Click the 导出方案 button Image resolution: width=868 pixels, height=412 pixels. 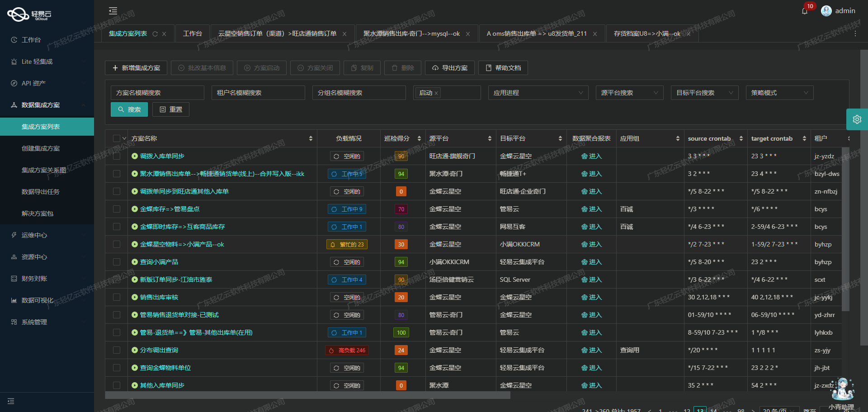(450, 68)
